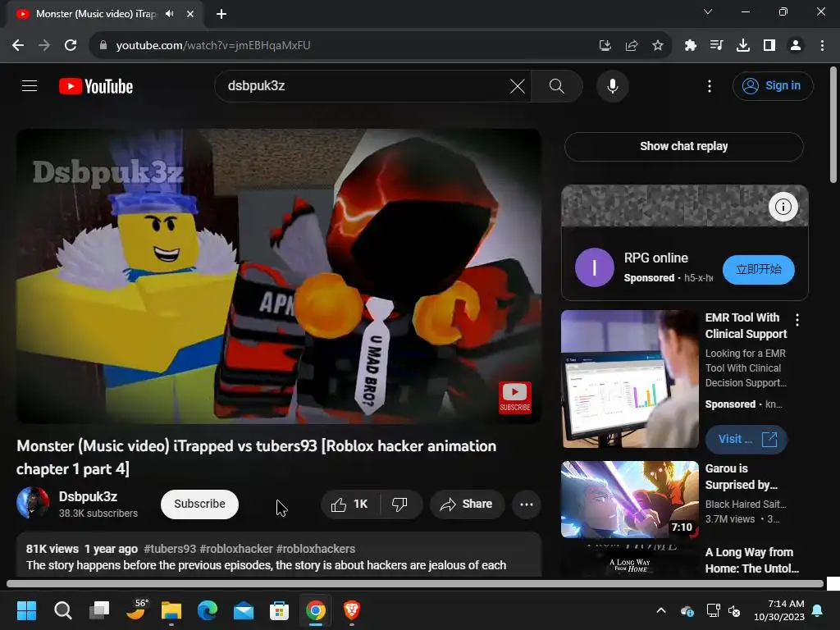Close the Monster music video tab
The image size is (840, 630).
point(190,14)
